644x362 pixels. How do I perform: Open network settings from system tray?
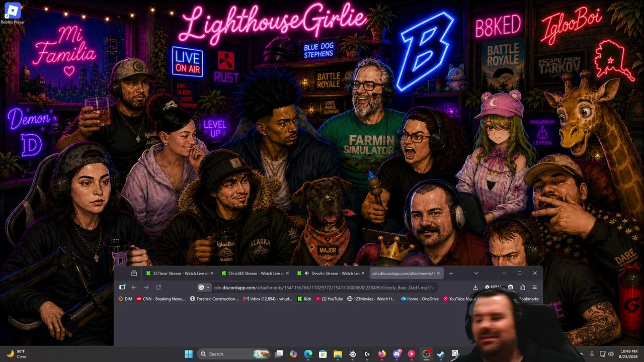[x=603, y=354]
